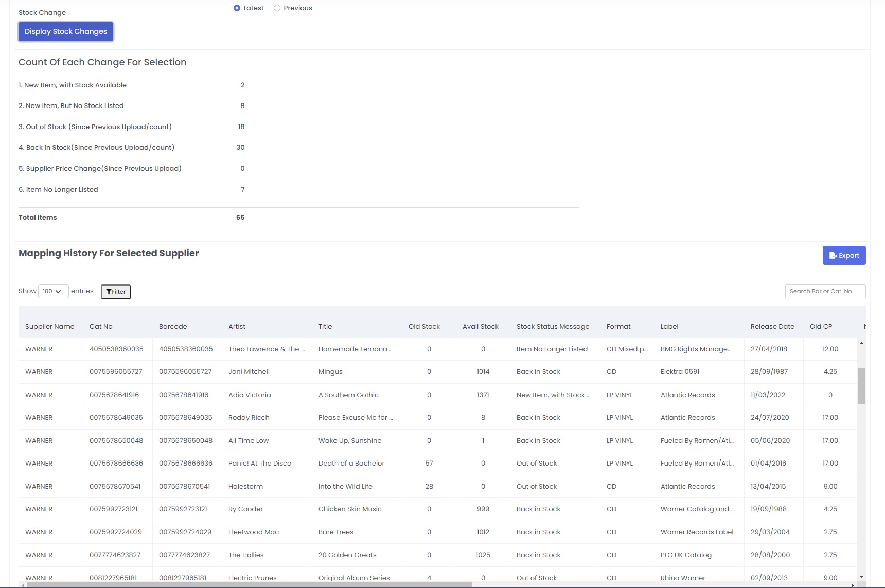Focus the Search Bar or Cat. No. field
Image resolution: width=885 pixels, height=588 pixels.
point(825,291)
